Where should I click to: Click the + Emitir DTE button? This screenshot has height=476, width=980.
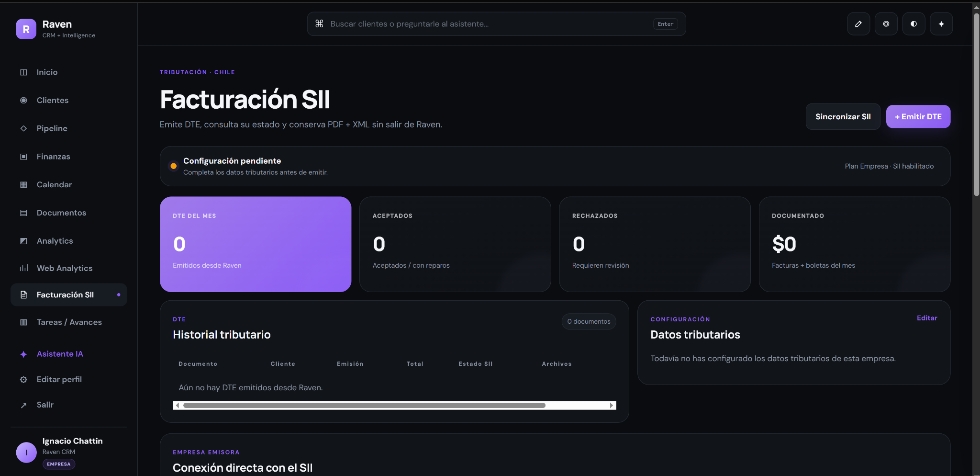coord(918,117)
